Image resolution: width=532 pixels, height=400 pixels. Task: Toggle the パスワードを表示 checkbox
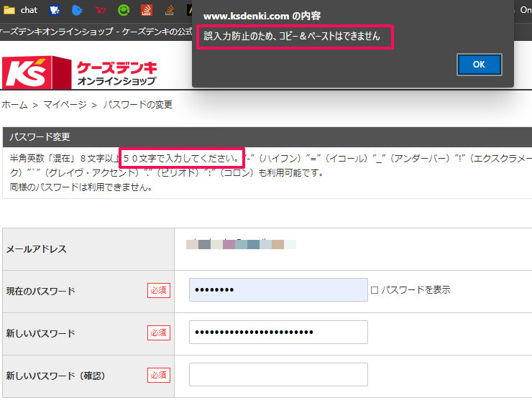pyautogui.click(x=375, y=290)
